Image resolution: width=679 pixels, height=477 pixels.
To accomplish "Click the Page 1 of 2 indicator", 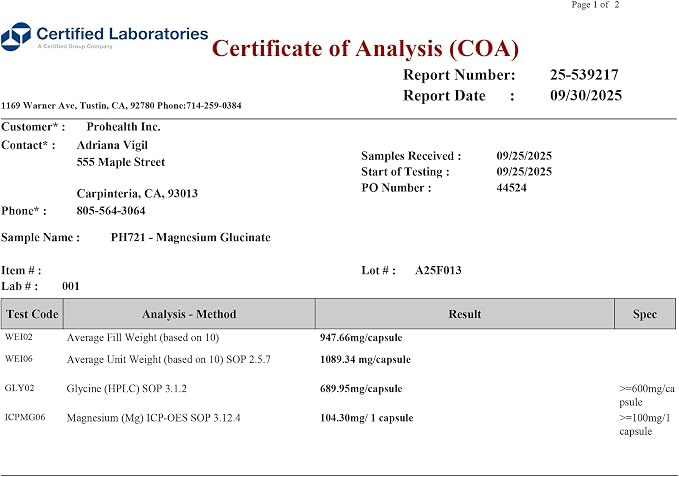I will coord(595,5).
